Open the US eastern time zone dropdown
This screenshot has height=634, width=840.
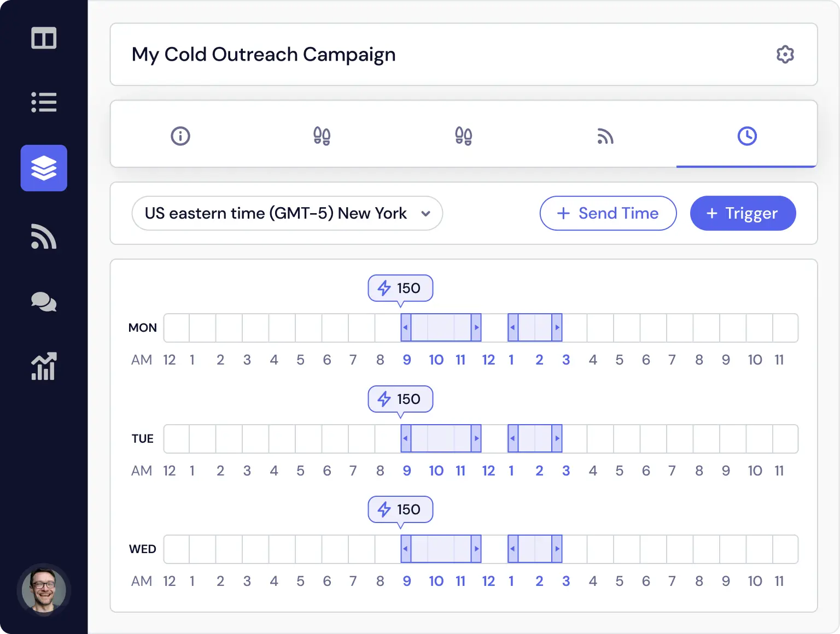coord(287,213)
